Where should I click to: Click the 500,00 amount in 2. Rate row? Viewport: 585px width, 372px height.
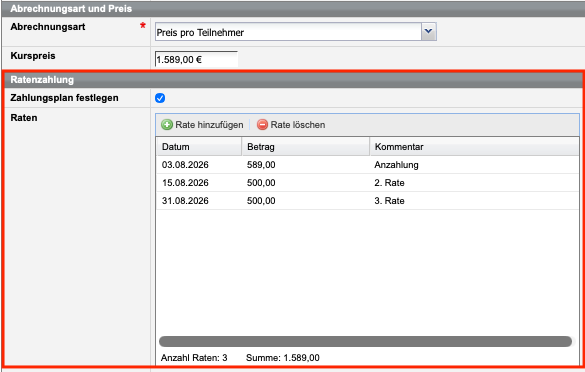(x=261, y=183)
